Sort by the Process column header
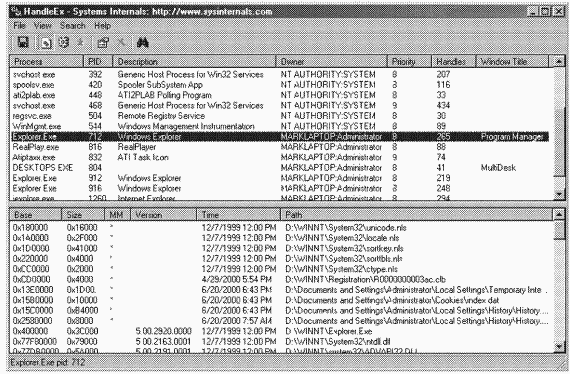 pyautogui.click(x=47, y=61)
